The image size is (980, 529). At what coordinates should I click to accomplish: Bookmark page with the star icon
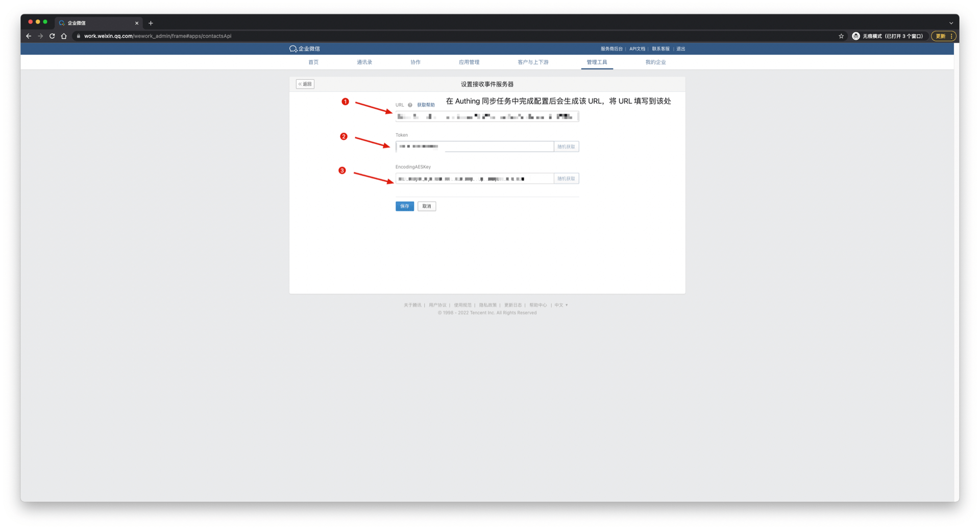pyautogui.click(x=841, y=36)
